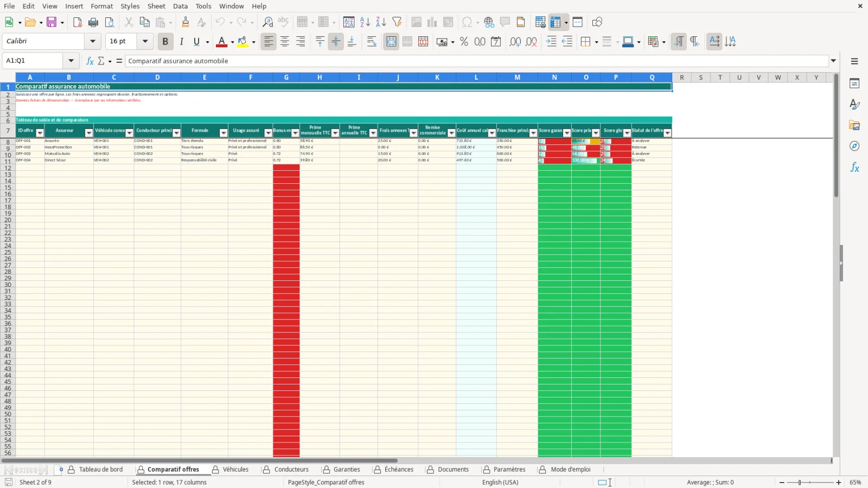This screenshot has height=488, width=868.
Task: Switch to the Garanties sheet tab
Action: [347, 470]
